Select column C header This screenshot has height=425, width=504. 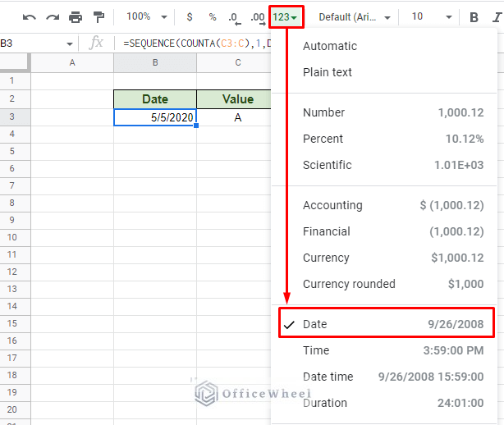[x=234, y=62]
